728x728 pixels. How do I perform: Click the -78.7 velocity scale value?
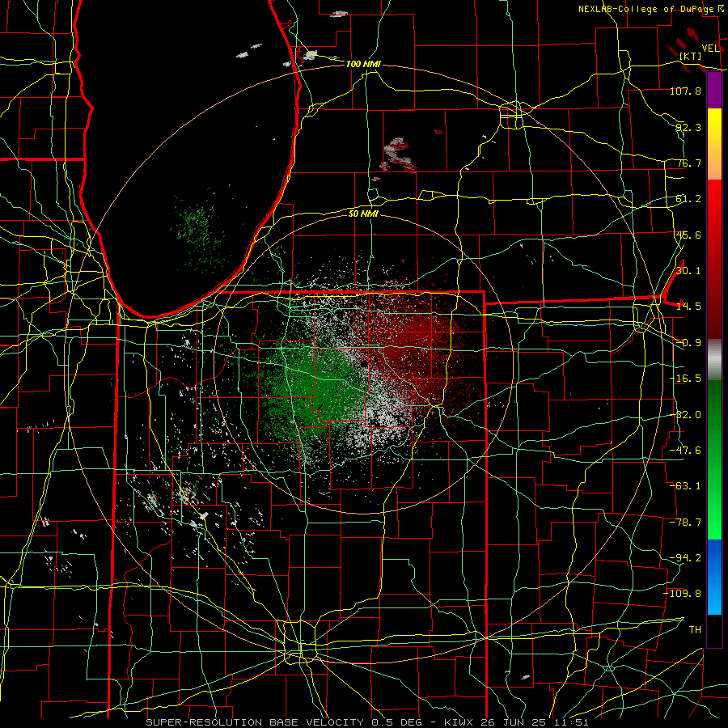point(685,523)
